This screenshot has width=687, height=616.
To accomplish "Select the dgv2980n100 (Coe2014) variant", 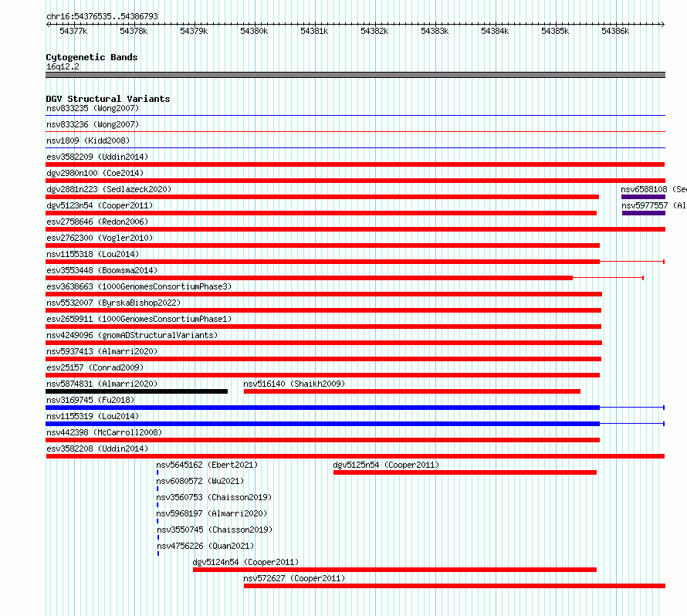I will pyautogui.click(x=95, y=173).
